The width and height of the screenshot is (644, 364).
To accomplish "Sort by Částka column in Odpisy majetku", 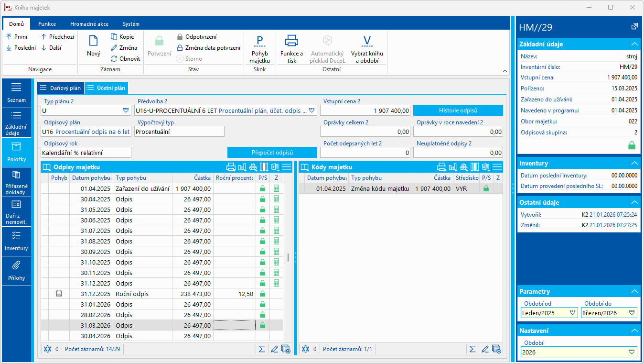I will [193, 177].
